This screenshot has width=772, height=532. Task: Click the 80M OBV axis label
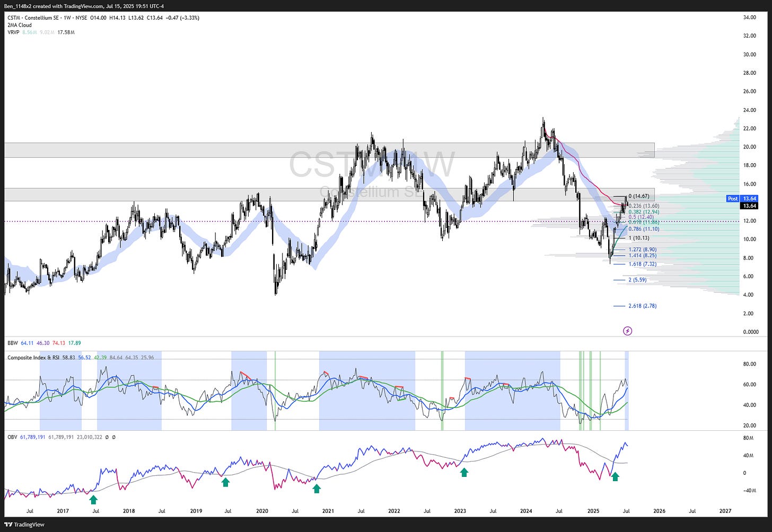748,438
